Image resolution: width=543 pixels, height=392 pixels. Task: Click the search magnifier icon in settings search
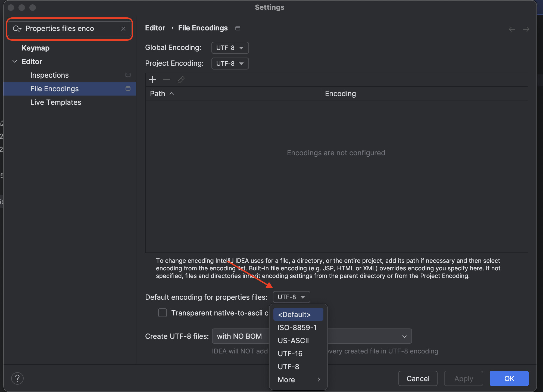17,29
